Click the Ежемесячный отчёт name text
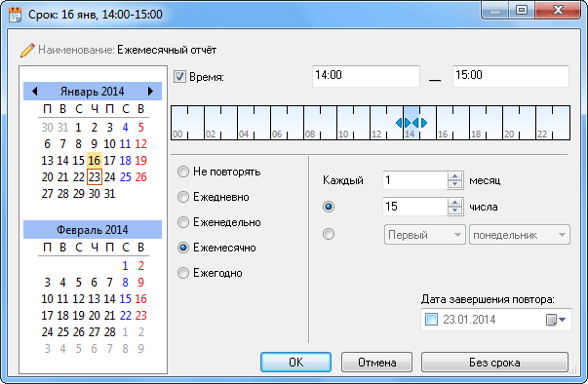Image resolution: width=588 pixels, height=384 pixels. [x=167, y=50]
